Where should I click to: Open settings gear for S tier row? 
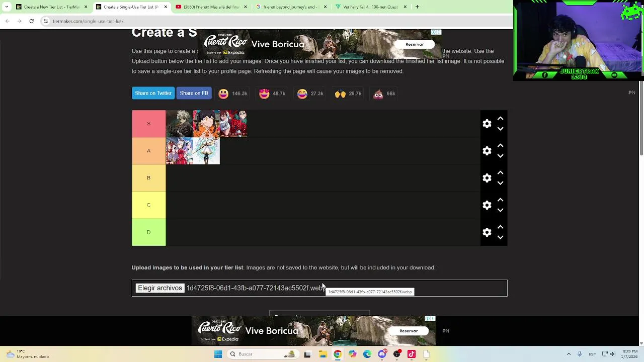click(x=487, y=124)
